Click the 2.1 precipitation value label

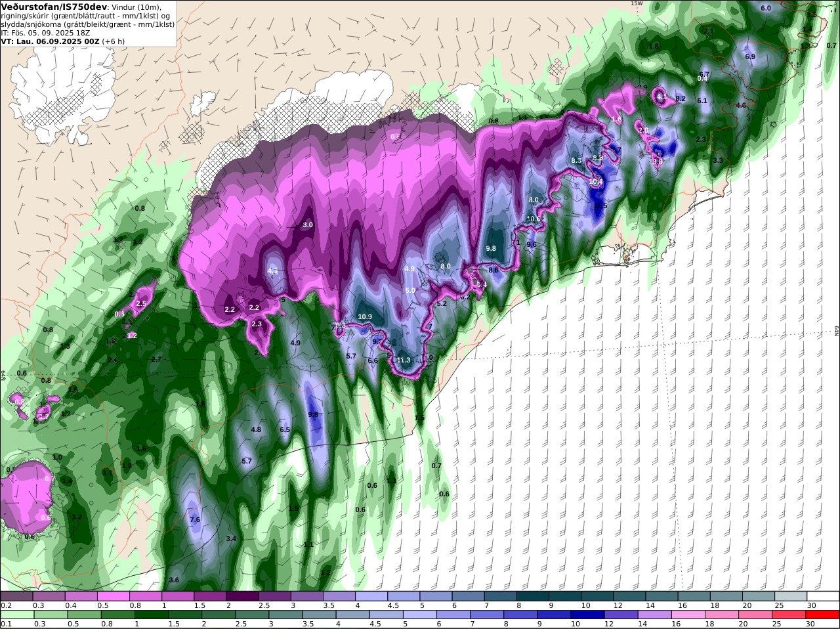[x=709, y=31]
